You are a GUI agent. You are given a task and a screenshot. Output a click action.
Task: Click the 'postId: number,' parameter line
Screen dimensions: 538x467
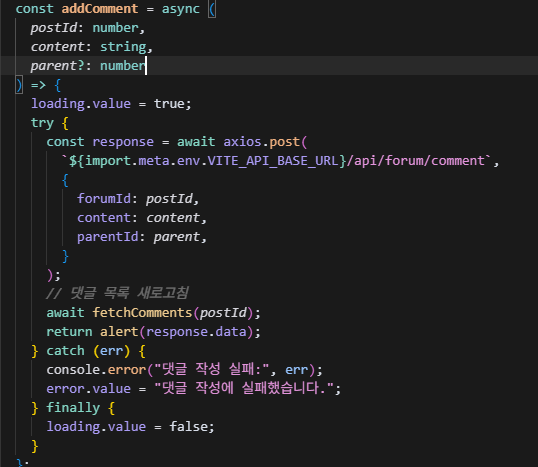tap(88, 28)
